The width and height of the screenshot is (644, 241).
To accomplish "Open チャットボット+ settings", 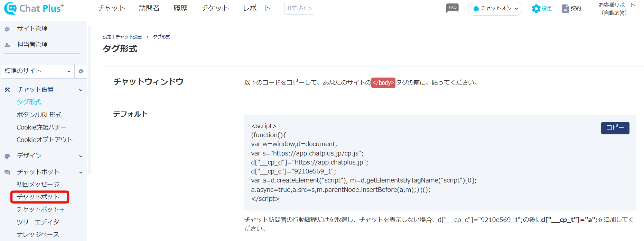I will point(40,209).
